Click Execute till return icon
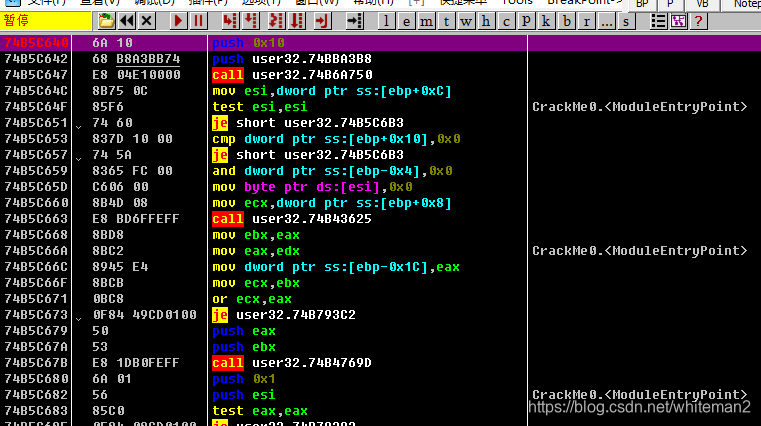The image size is (761, 426). 322,21
